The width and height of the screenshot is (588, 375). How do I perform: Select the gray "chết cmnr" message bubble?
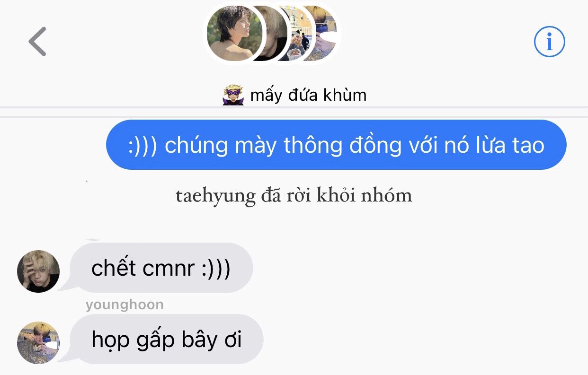click(x=161, y=268)
